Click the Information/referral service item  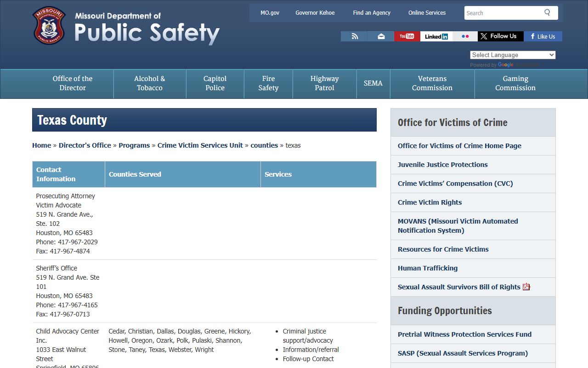pyautogui.click(x=311, y=350)
